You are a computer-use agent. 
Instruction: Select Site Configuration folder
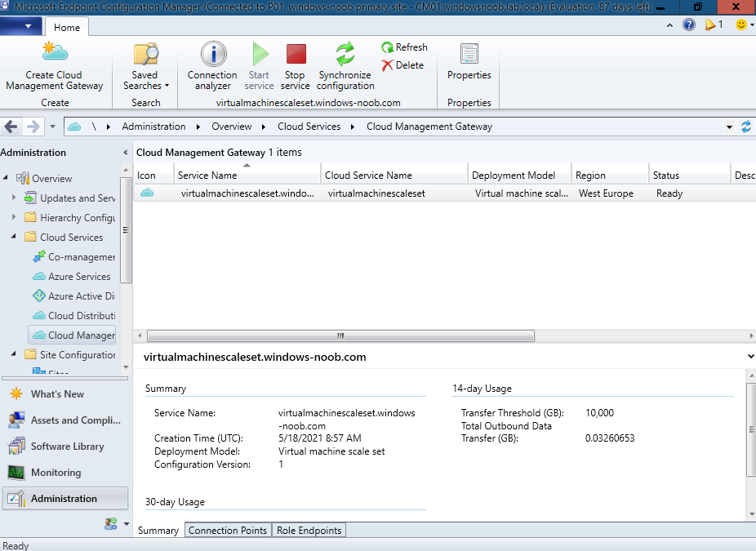(x=70, y=355)
